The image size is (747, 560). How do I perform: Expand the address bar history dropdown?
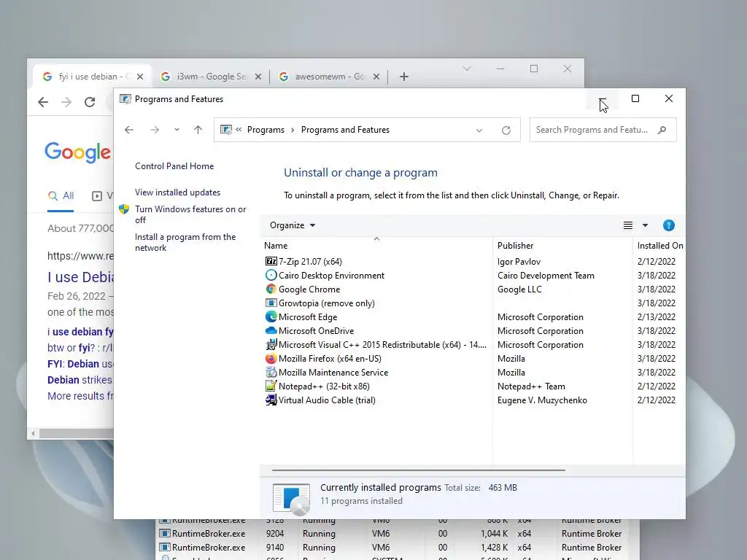pyautogui.click(x=479, y=130)
